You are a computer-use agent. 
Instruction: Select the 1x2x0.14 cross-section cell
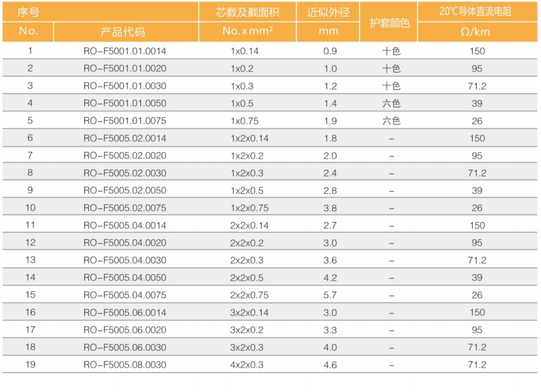(247, 139)
